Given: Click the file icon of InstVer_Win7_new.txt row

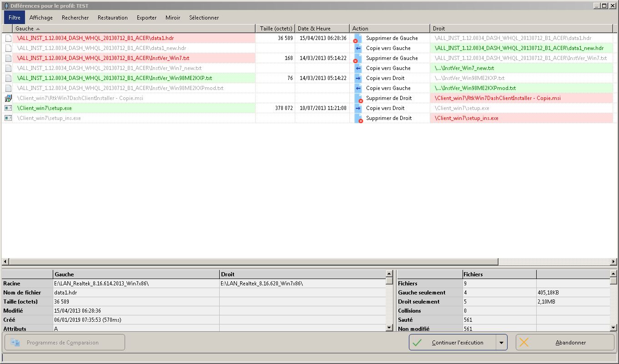Looking at the screenshot, I should tap(8, 68).
